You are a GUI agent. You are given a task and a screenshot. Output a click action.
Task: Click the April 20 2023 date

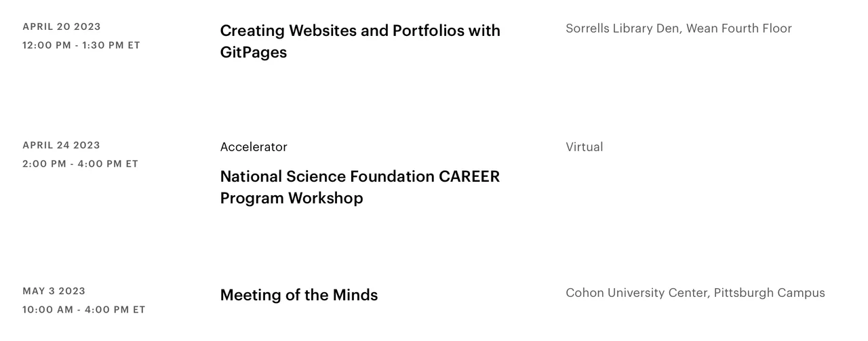coord(62,27)
